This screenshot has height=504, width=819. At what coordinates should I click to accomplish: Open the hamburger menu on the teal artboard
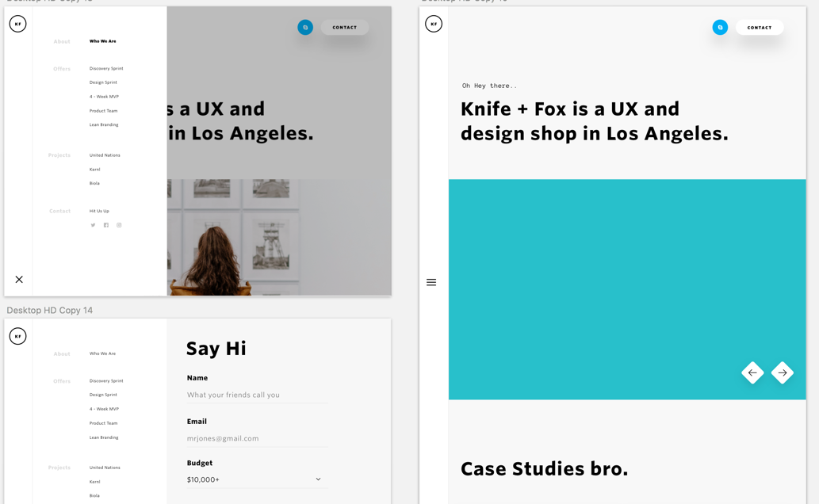(431, 282)
